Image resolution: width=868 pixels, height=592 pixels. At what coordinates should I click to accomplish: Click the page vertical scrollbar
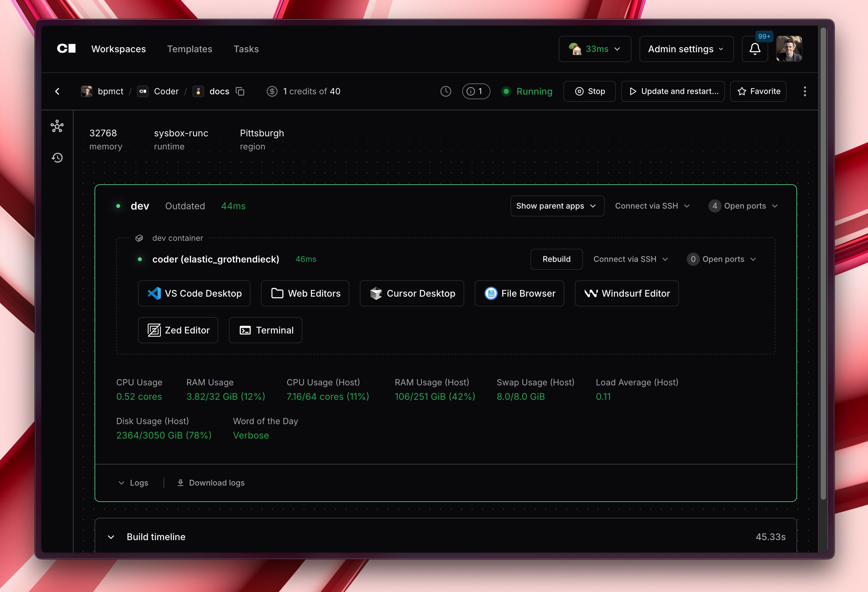(823, 262)
